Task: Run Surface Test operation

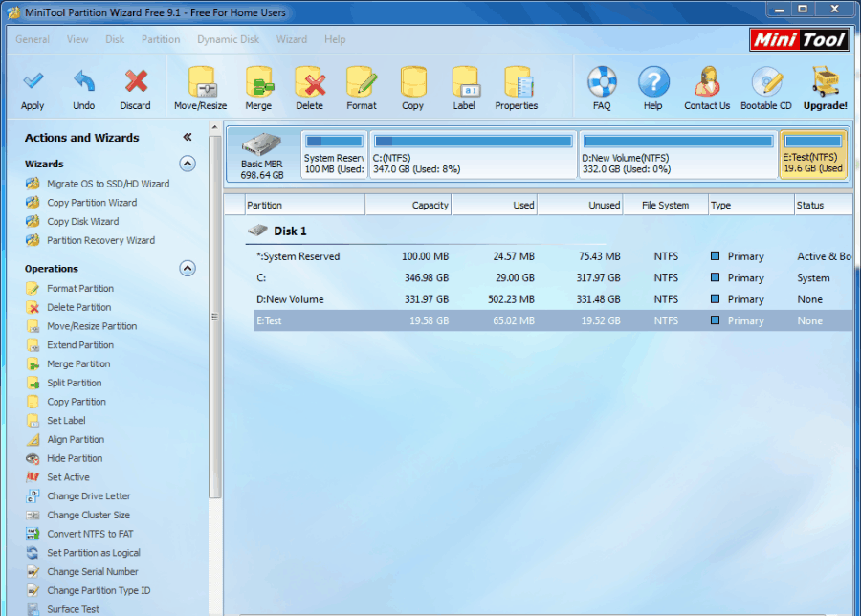Action: (73, 609)
